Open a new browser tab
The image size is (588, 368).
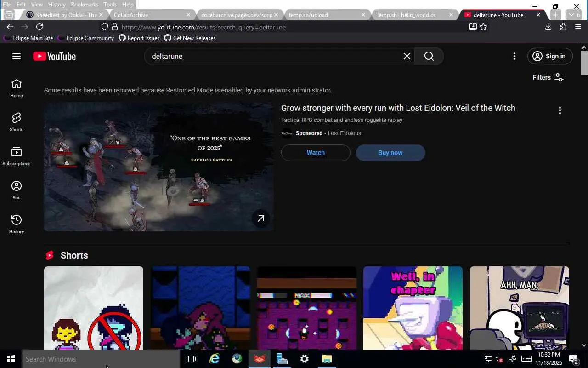pyautogui.click(x=555, y=15)
